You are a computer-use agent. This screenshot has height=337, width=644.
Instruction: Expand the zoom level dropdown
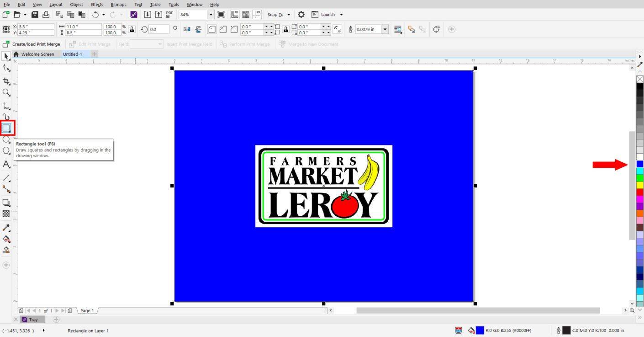[211, 14]
